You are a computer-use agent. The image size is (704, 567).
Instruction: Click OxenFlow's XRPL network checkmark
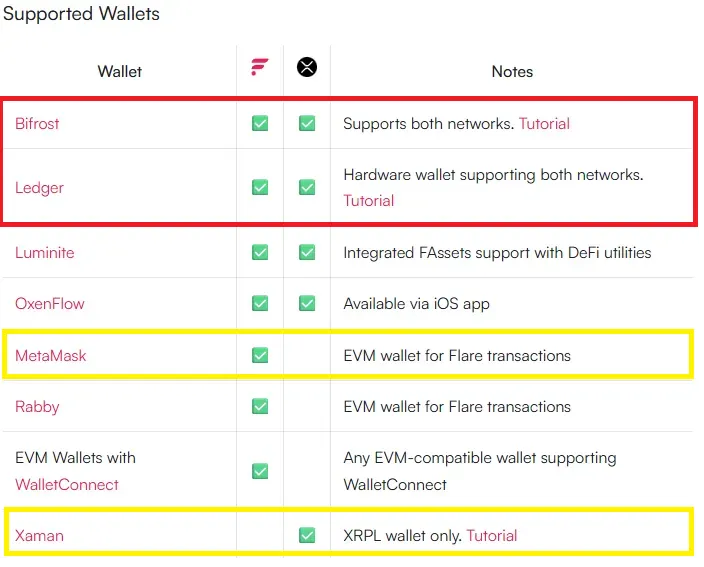tap(307, 303)
